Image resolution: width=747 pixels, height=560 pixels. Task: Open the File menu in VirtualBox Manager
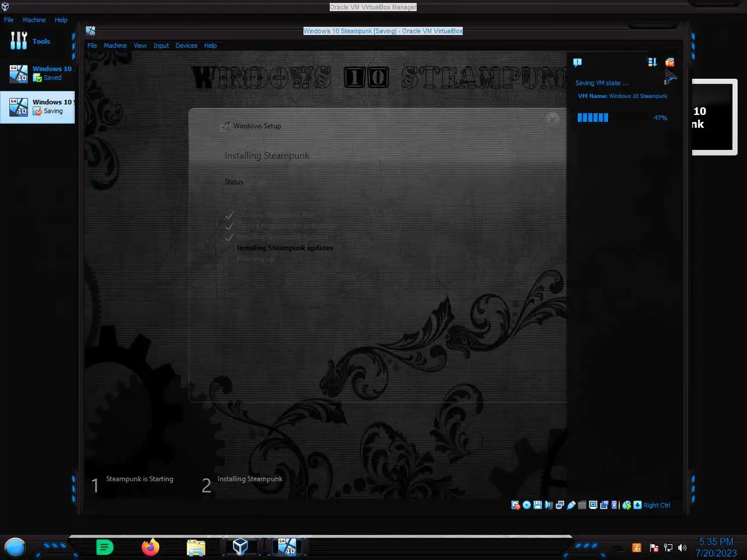tap(9, 20)
